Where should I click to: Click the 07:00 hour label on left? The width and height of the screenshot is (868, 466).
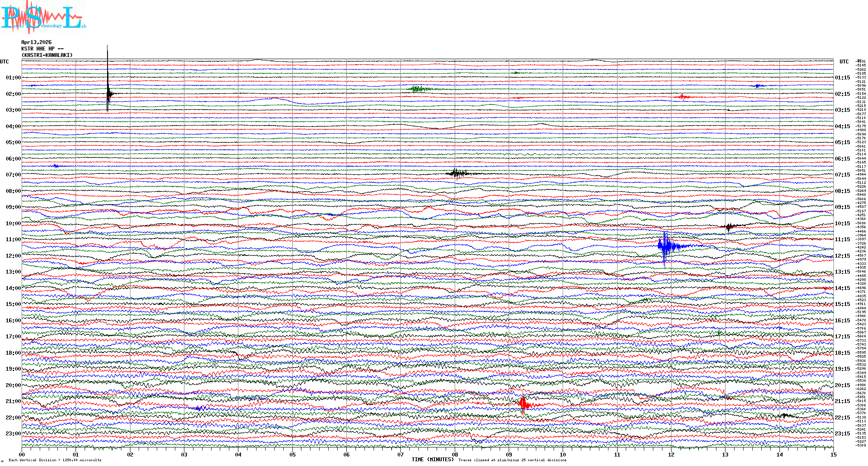coord(13,175)
